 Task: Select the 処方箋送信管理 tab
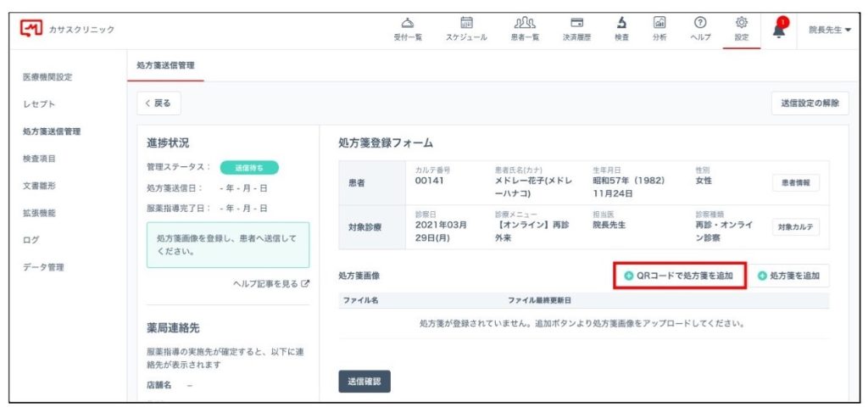click(x=165, y=65)
